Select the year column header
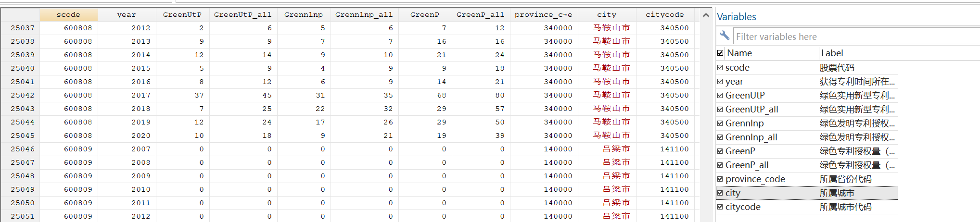This screenshot has height=222, width=980. pos(127,15)
